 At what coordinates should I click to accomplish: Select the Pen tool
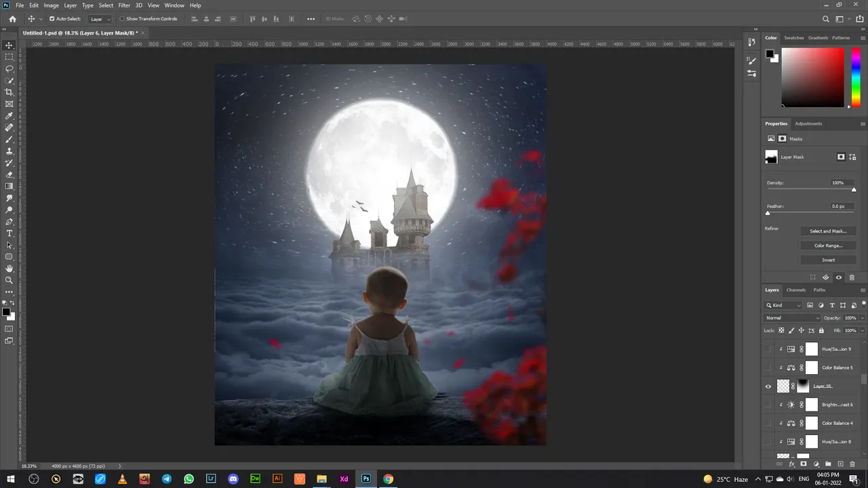pos(9,222)
